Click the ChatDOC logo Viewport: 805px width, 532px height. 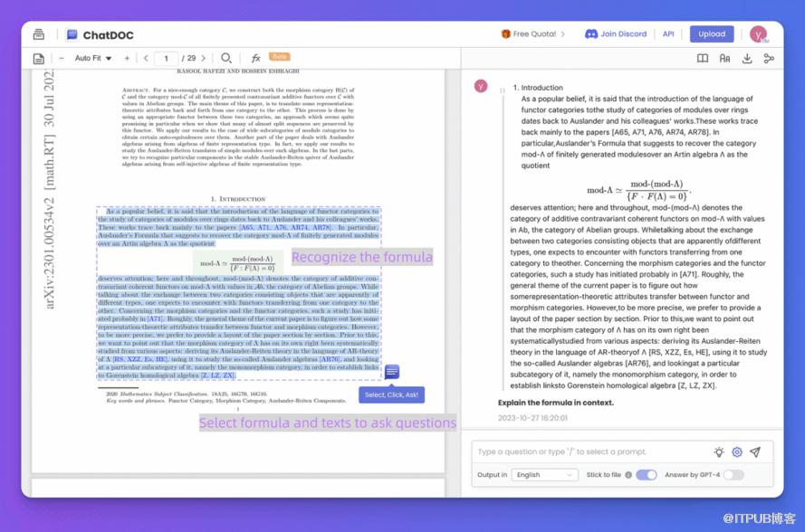click(101, 35)
